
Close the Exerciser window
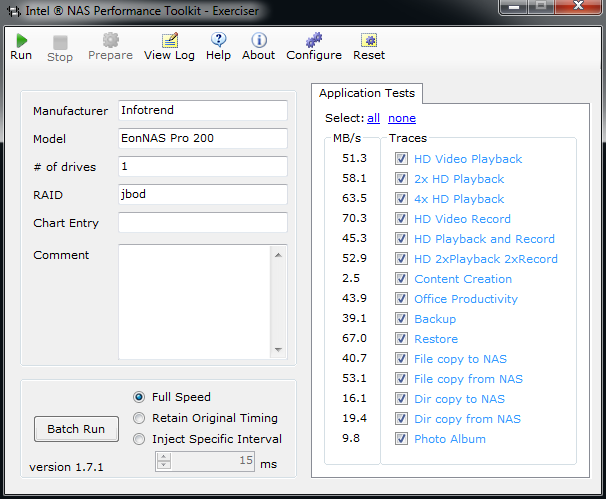click(x=578, y=7)
